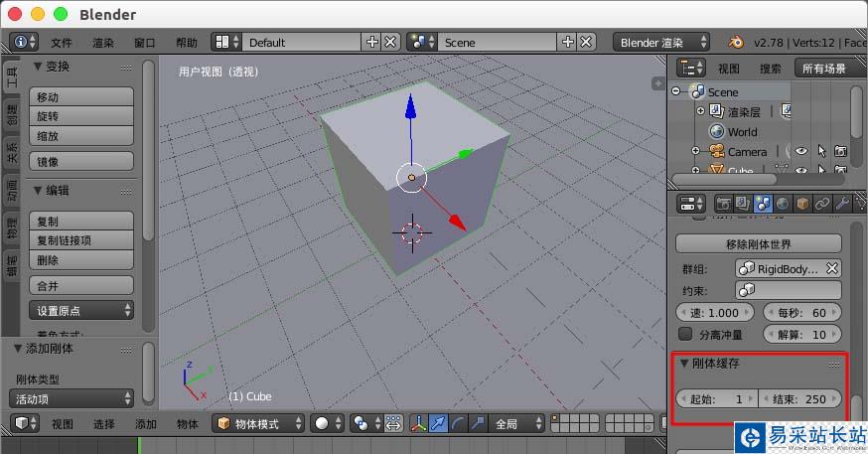The height and width of the screenshot is (454, 868).
Task: Open the 所有场景 display mode dropdown
Action: click(x=830, y=69)
